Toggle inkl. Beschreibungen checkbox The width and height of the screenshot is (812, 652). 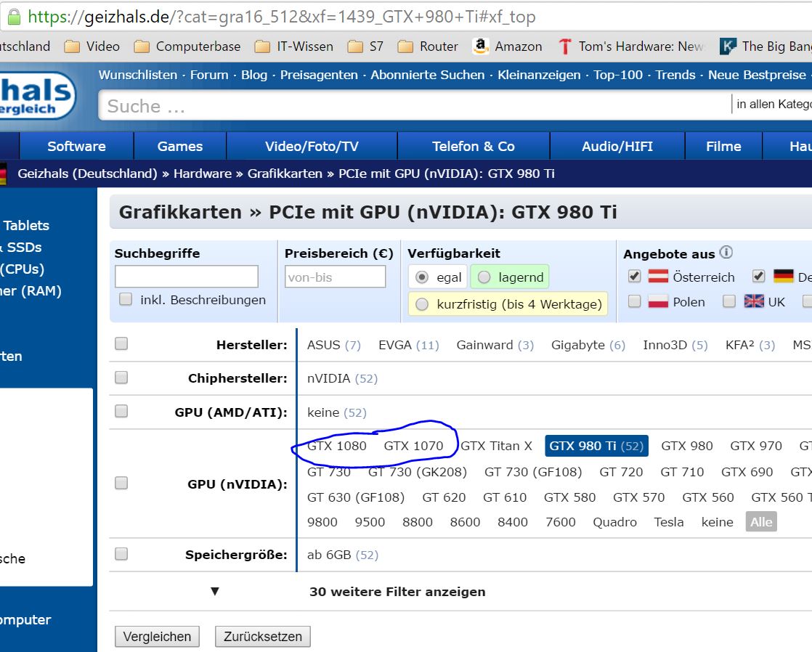[x=126, y=299]
